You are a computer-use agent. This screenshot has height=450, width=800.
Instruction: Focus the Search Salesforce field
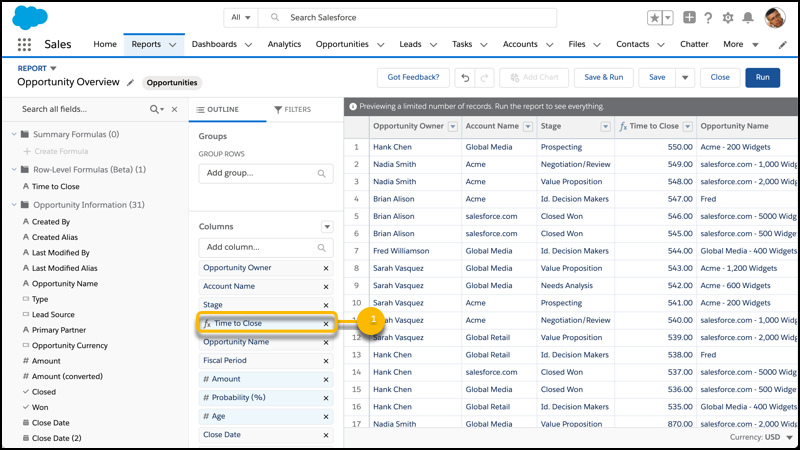click(407, 17)
